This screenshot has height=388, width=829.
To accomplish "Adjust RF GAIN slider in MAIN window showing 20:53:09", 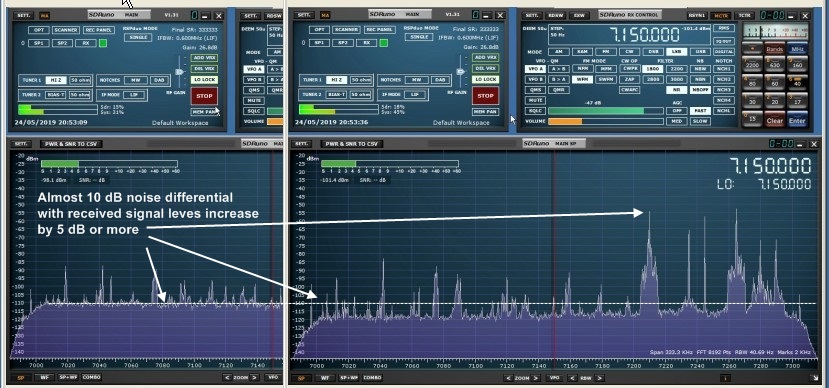I will point(180,71).
